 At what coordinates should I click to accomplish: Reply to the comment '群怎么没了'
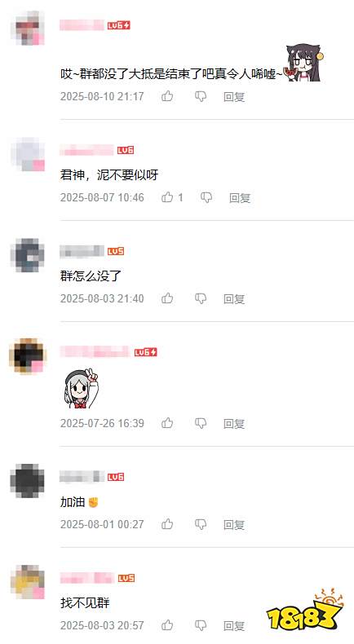click(x=234, y=299)
